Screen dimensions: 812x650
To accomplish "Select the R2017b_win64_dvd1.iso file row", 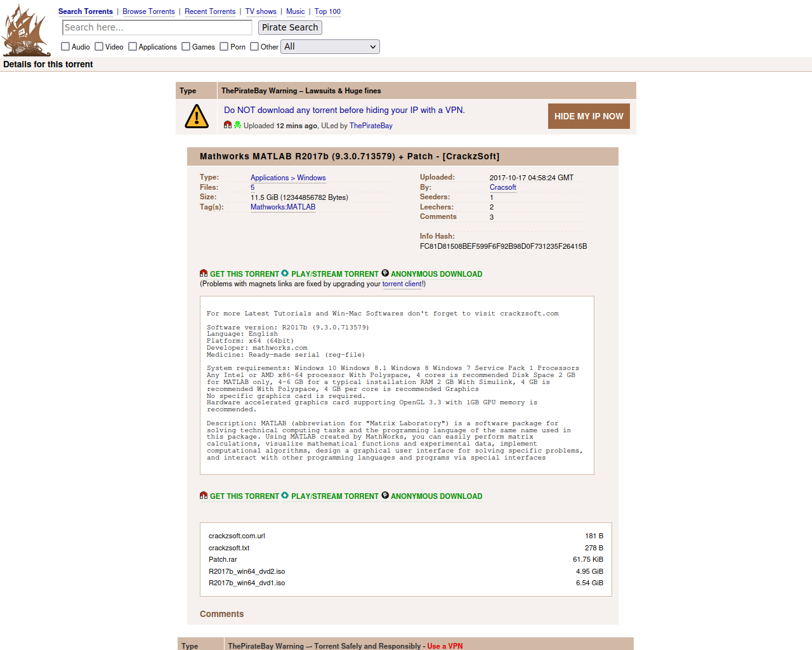I will (406, 583).
